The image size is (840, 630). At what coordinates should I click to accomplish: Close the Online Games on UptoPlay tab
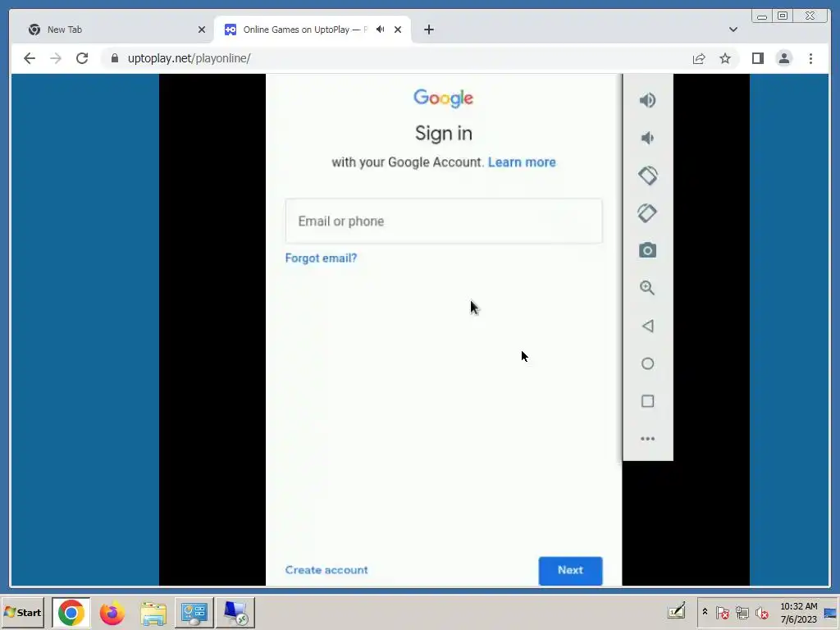[398, 30]
